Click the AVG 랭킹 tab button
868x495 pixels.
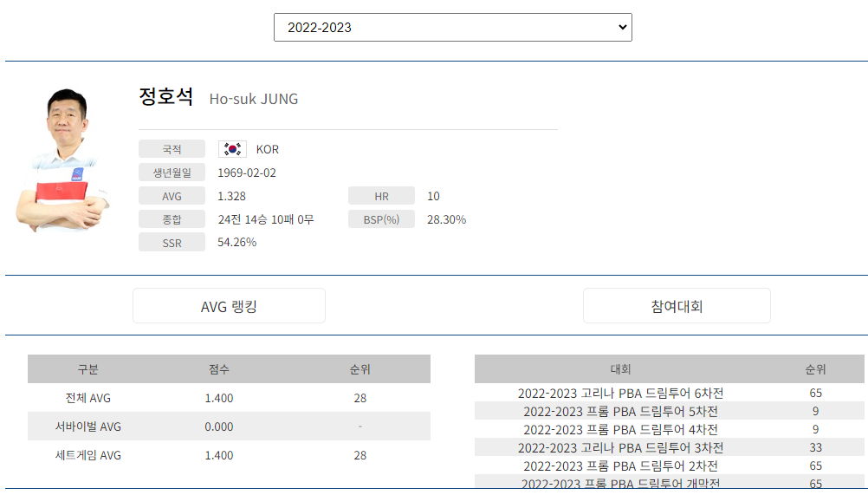pyautogui.click(x=229, y=306)
